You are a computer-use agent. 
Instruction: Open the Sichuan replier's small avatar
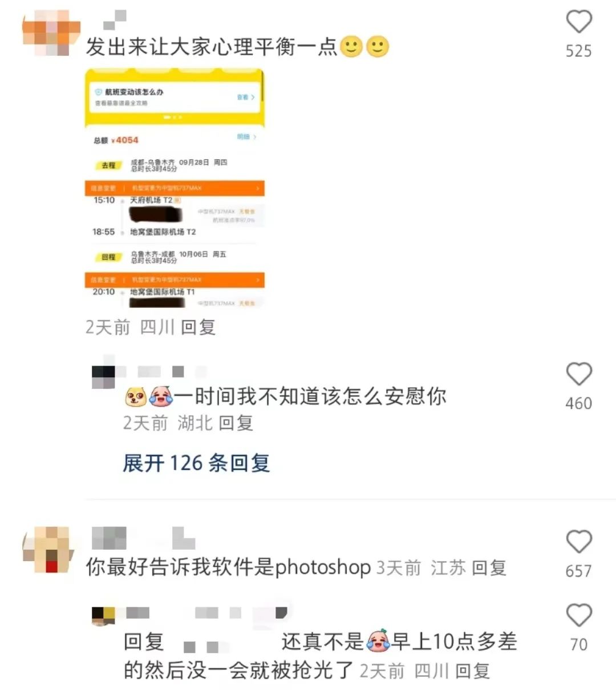coord(103,615)
